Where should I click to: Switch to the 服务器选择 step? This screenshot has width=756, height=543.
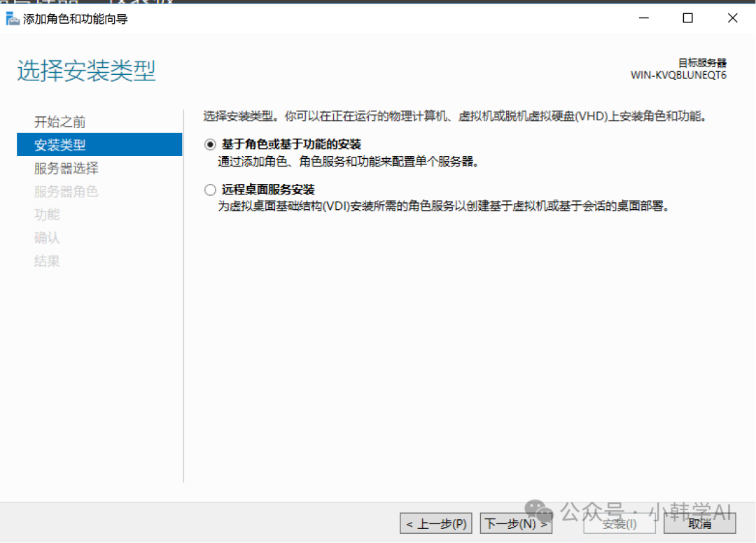pos(66,168)
